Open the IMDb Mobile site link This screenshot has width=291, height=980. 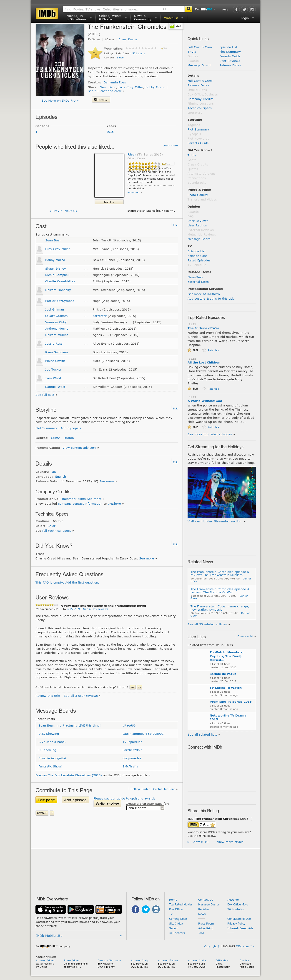[x=49, y=935]
